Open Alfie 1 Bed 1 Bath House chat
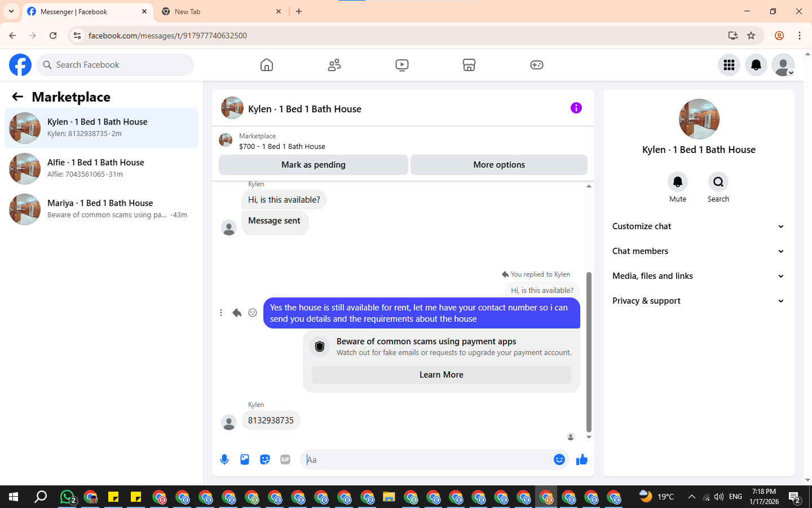 coord(101,169)
